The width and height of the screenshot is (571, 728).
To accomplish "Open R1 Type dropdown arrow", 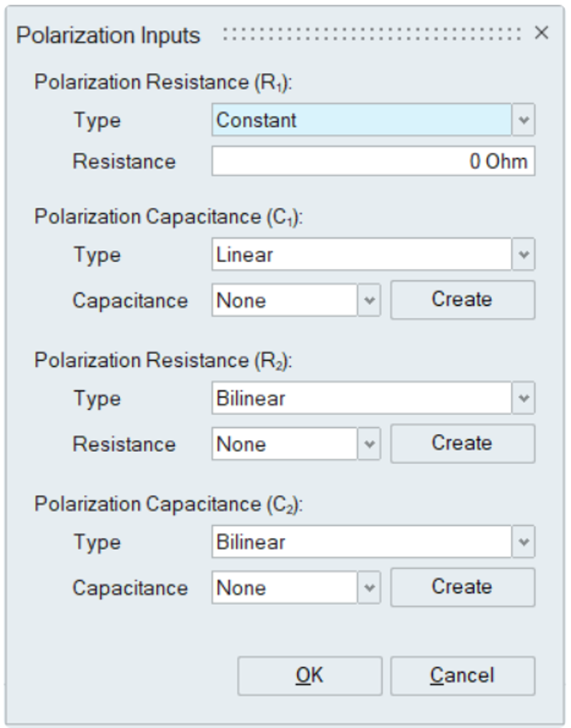I will (523, 121).
